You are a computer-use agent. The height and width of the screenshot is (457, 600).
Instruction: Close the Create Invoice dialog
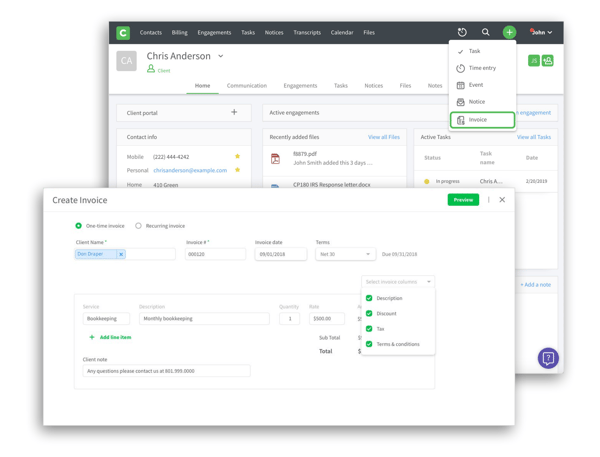point(502,200)
